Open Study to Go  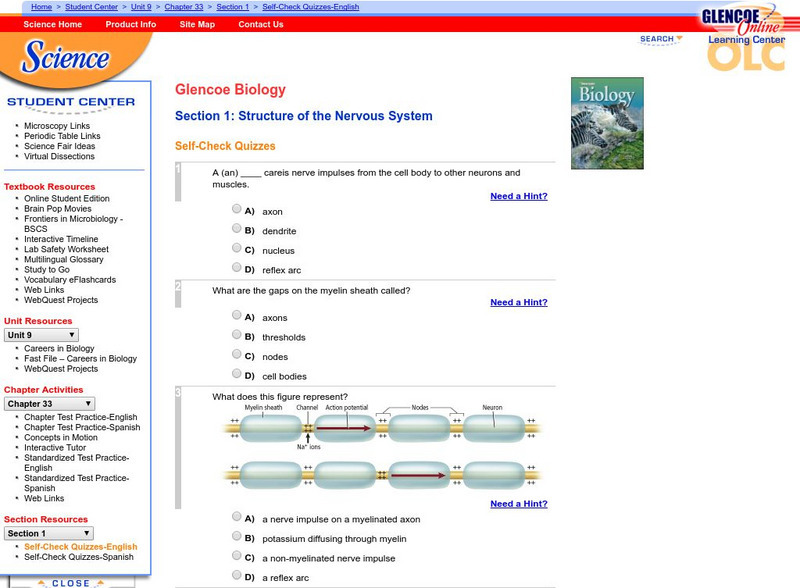[x=47, y=270]
